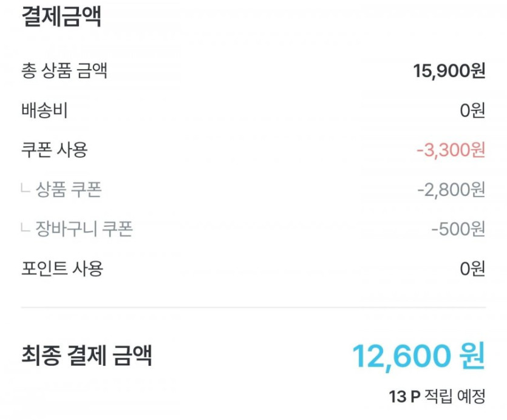Image resolution: width=507 pixels, height=420 pixels.
Task: Click the 0원 shipping fee value
Action: (x=472, y=111)
